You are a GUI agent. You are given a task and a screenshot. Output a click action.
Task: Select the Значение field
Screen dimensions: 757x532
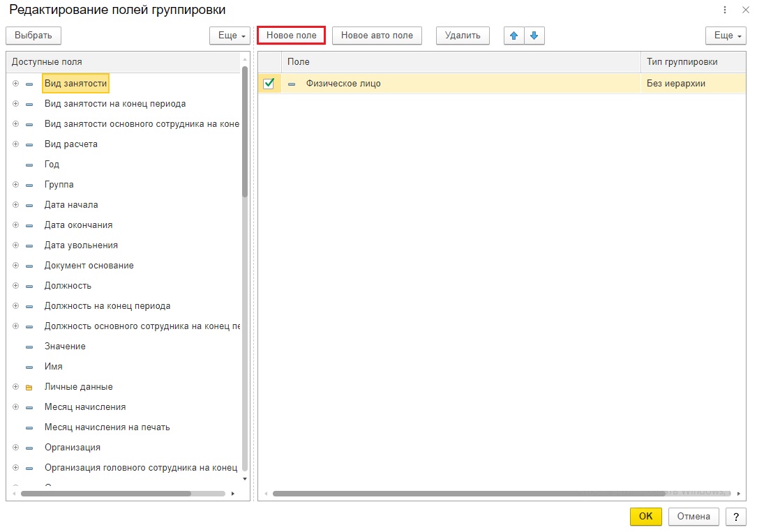(x=65, y=347)
